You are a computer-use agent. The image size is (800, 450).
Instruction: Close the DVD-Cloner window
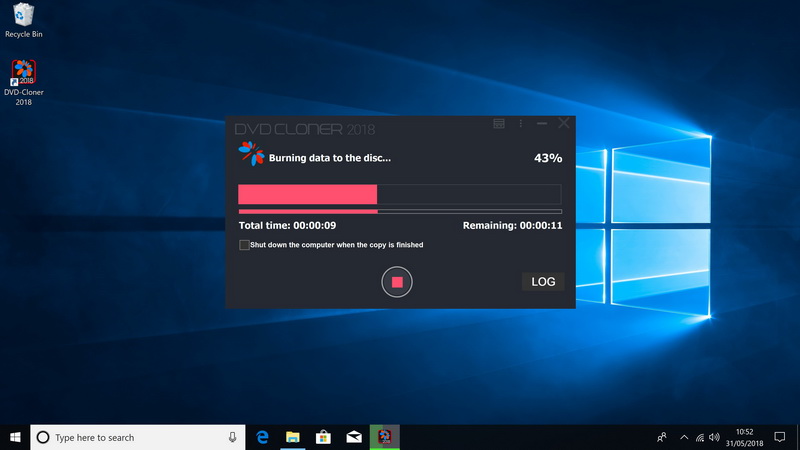tap(563, 123)
